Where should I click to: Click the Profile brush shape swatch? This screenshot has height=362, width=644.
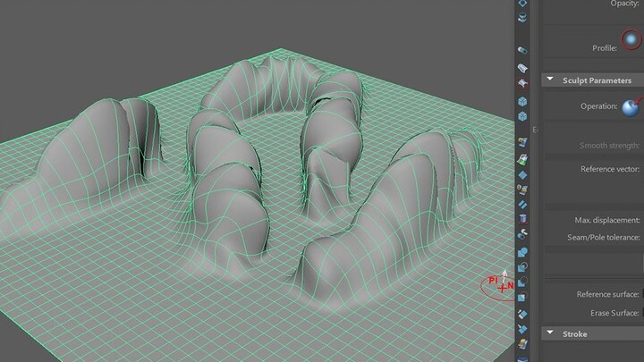(631, 41)
